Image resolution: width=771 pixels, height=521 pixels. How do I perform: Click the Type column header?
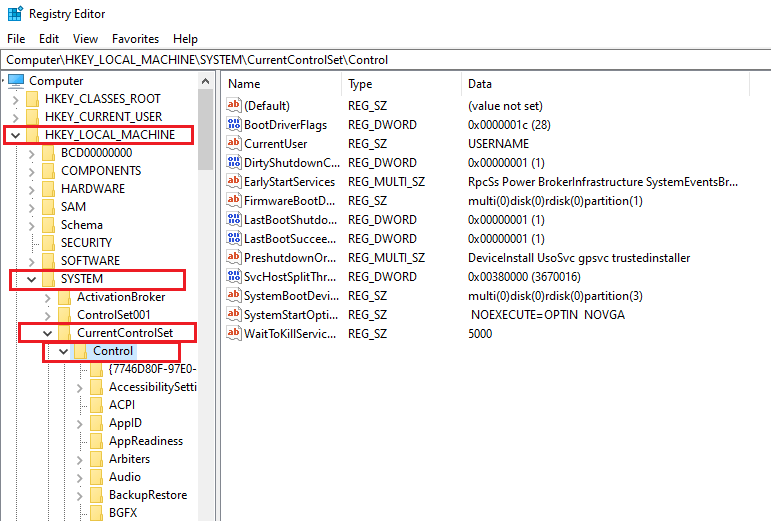(360, 84)
